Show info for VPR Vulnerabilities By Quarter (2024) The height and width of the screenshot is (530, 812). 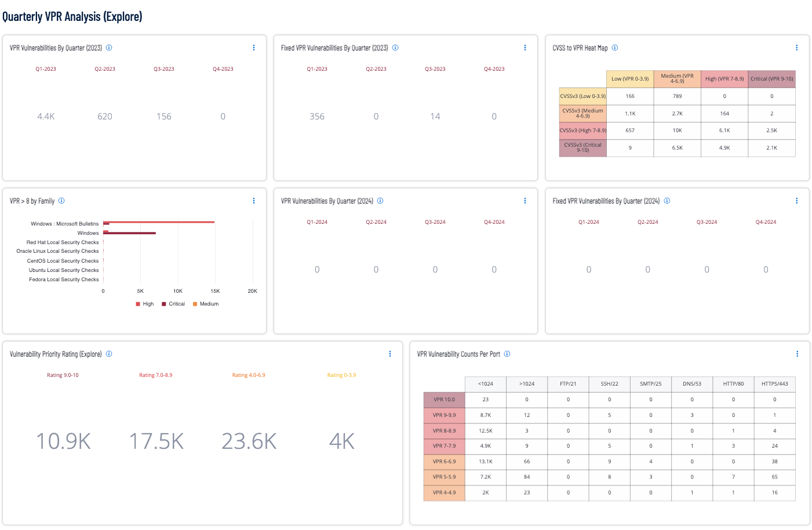coord(380,201)
